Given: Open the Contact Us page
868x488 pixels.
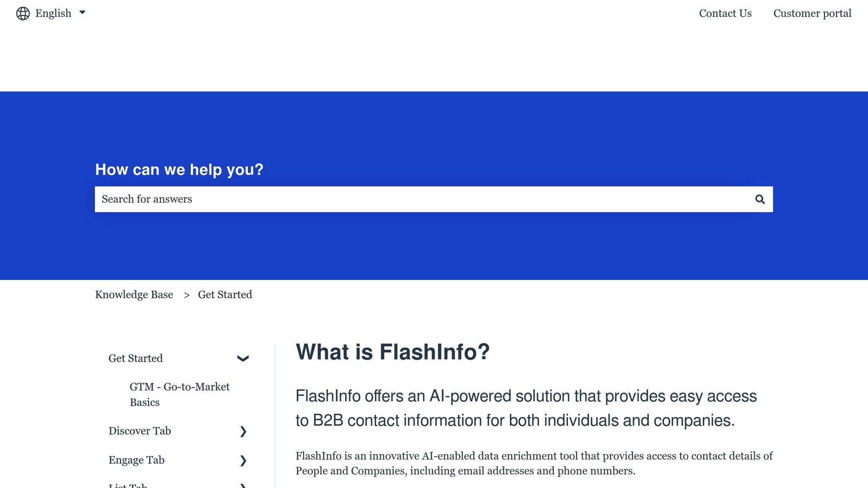Looking at the screenshot, I should tap(725, 13).
